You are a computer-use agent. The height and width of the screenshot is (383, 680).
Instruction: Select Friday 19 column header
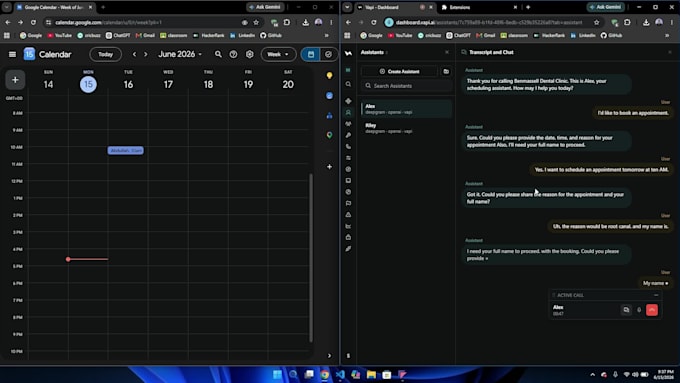248,81
